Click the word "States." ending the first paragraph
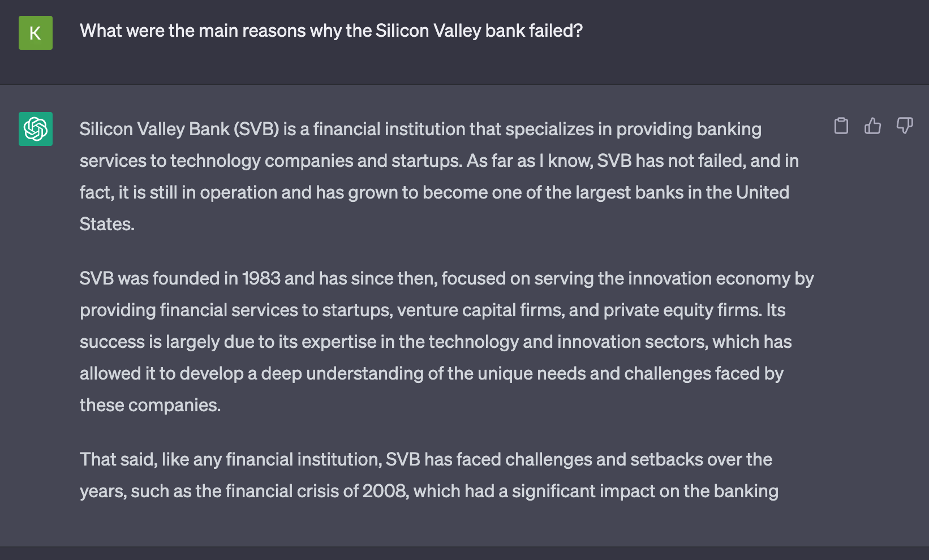The width and height of the screenshot is (929, 560). pyautogui.click(x=107, y=224)
